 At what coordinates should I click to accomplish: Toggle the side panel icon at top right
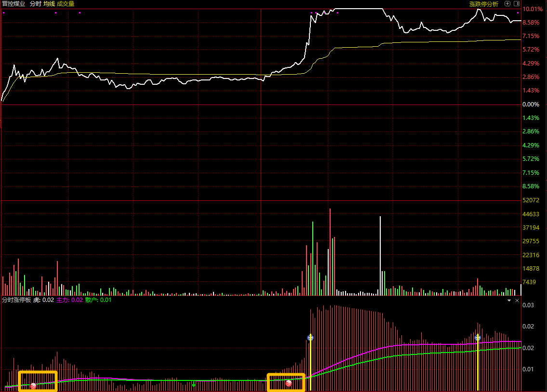point(517,4)
